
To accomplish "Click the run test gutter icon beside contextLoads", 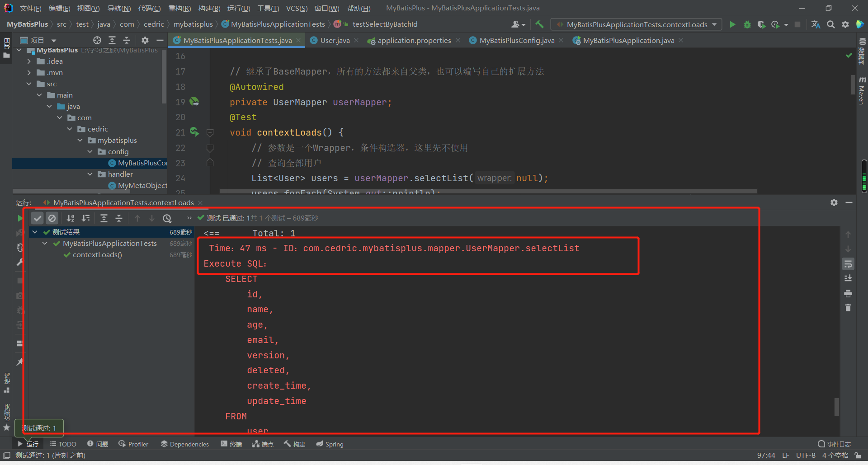I will coord(194,132).
